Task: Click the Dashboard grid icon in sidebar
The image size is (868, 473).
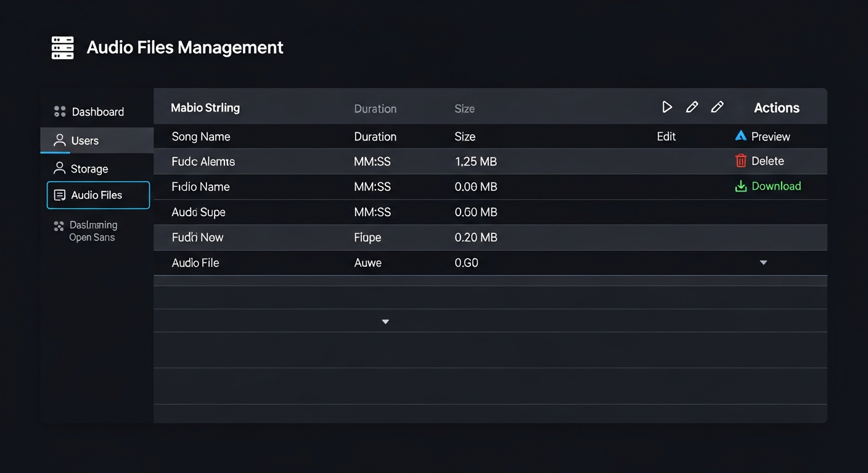Action: pyautogui.click(x=60, y=111)
